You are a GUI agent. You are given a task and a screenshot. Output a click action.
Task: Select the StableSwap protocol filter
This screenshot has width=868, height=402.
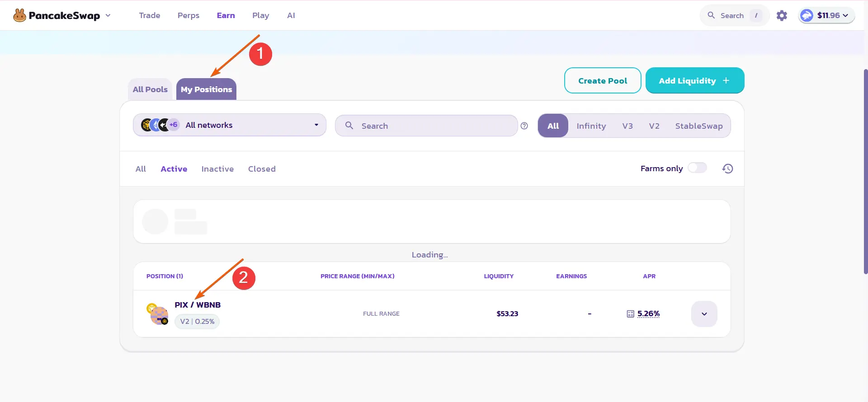(699, 126)
